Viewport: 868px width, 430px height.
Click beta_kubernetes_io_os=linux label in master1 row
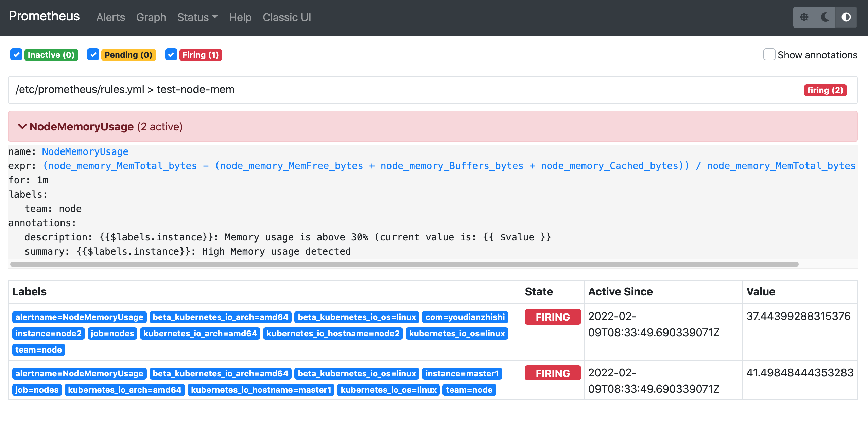point(357,374)
